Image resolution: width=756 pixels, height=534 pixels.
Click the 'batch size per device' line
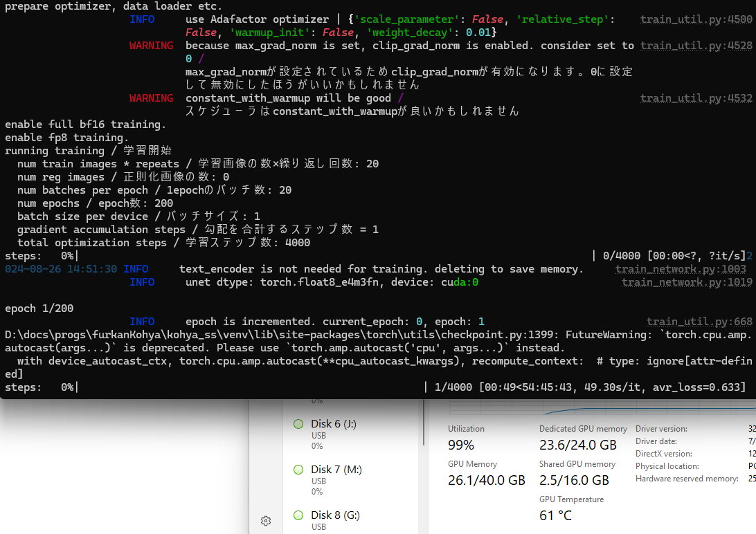(x=138, y=217)
